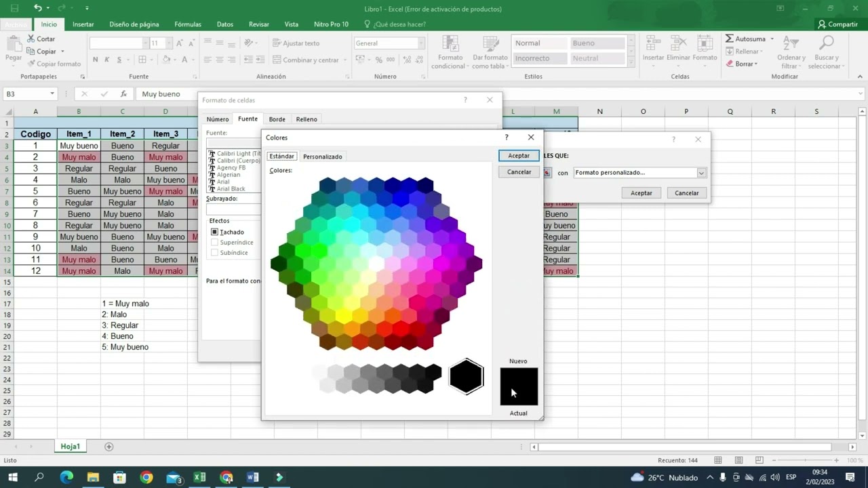Select the Normal cell style
Screen dimensions: 868x488
coord(539,43)
